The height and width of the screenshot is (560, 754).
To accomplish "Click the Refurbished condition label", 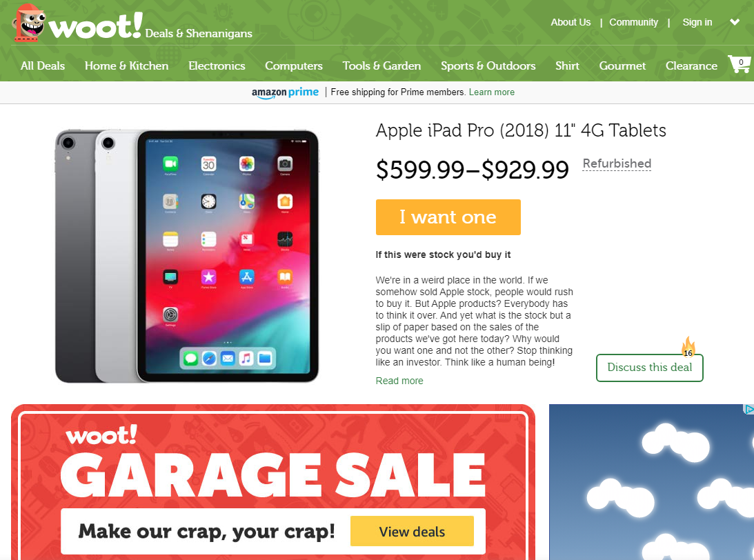I will click(x=617, y=164).
